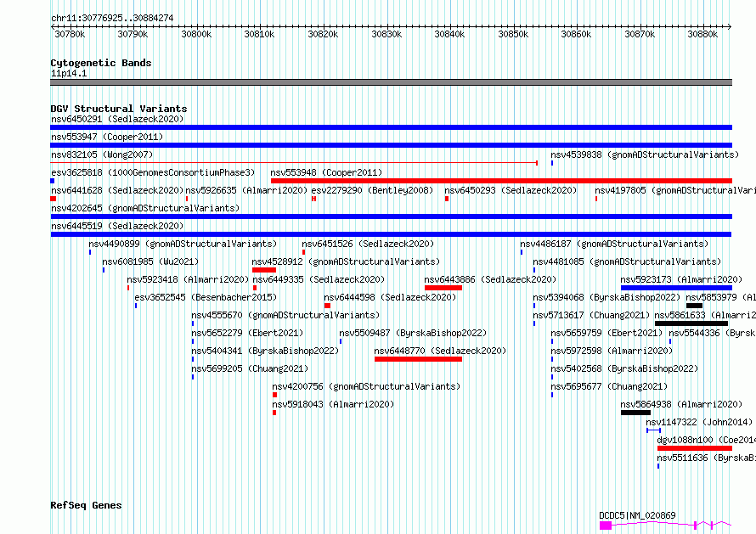Open nsv5652279 (Ebert2021) variant label
This screenshot has height=534, width=756.
[247, 333]
